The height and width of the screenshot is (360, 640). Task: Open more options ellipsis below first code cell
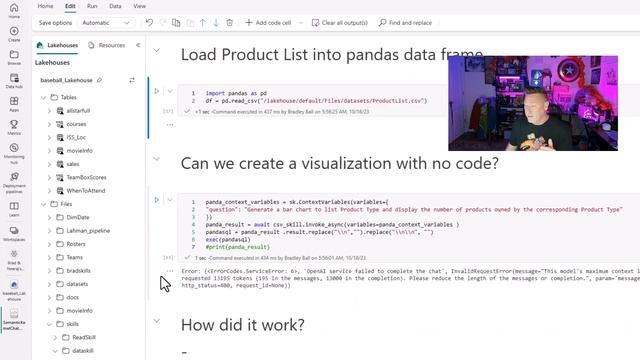(170, 124)
